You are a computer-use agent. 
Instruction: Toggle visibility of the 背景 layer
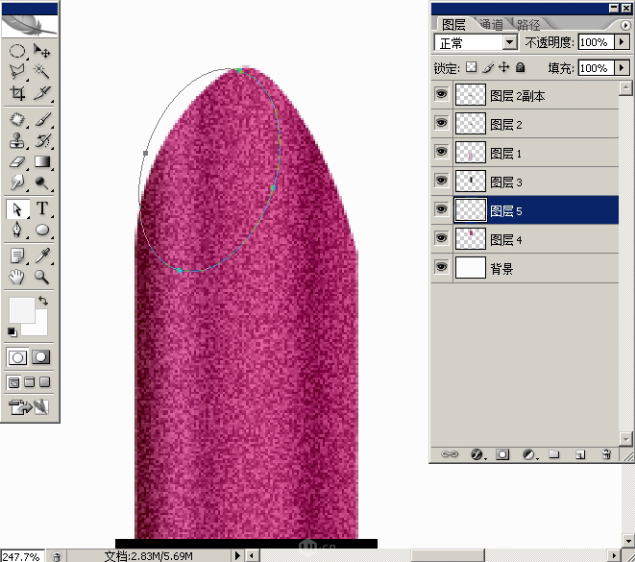[x=441, y=268]
